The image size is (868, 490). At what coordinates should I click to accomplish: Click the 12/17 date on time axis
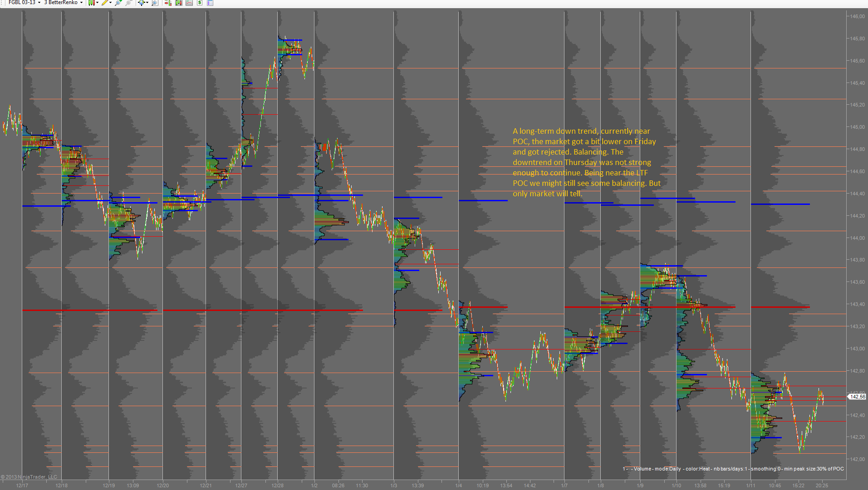click(x=22, y=485)
